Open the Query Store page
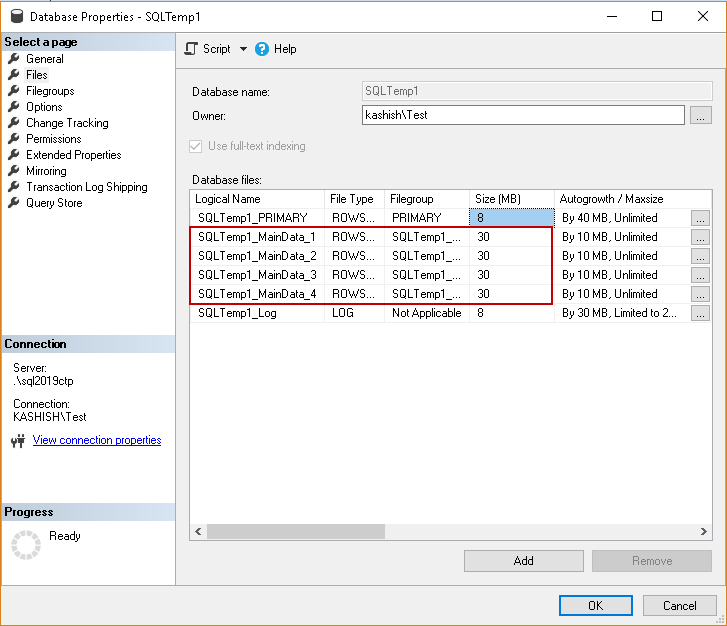The width and height of the screenshot is (727, 626). (x=54, y=203)
